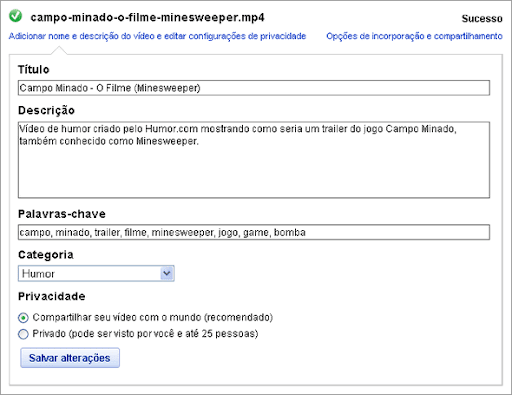Click the file name campo-minado-o-filme-minesweeper.mp4
This screenshot has height=395, width=512.
point(147,17)
